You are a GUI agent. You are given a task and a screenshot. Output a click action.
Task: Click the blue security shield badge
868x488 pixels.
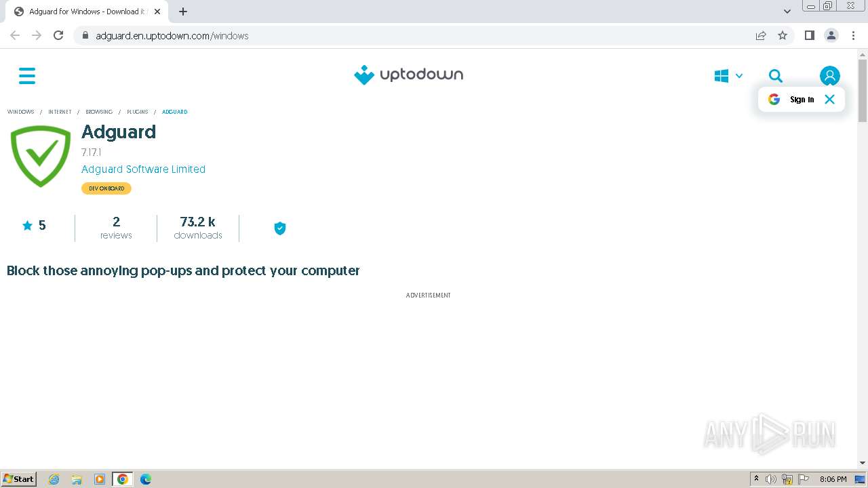(x=280, y=228)
